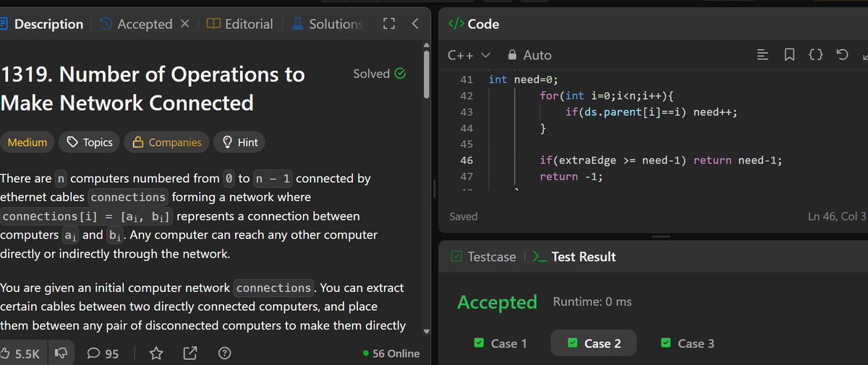Show the Topics tag
Viewport: 868px width, 365px height.
tap(90, 142)
